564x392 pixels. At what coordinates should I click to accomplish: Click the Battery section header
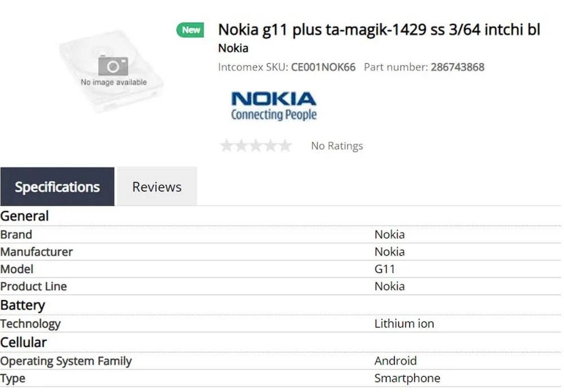(23, 305)
